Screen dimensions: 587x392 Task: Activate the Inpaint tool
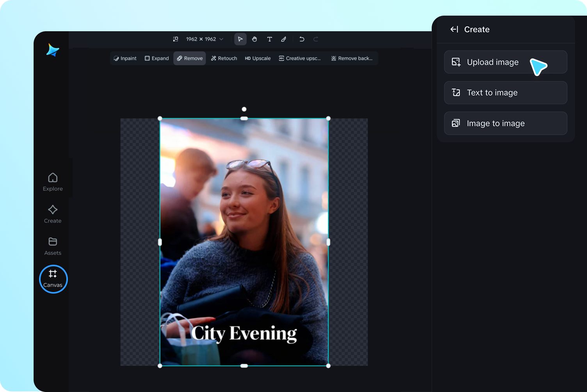(x=125, y=58)
